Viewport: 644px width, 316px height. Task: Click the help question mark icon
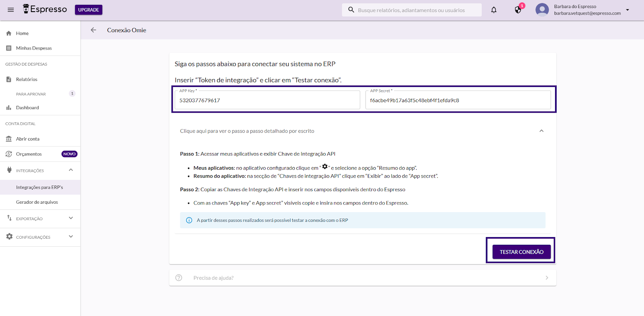(x=179, y=278)
